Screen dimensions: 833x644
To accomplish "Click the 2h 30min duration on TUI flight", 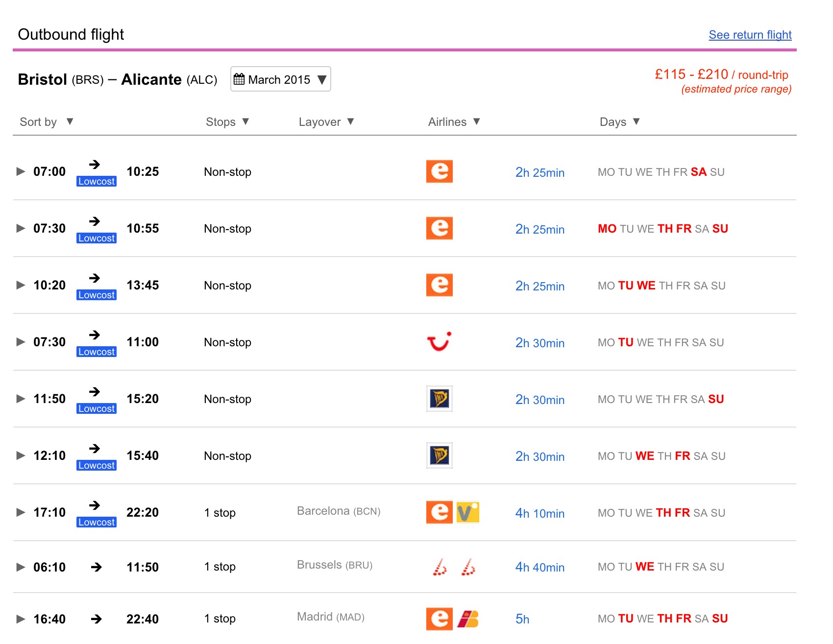I will click(539, 343).
